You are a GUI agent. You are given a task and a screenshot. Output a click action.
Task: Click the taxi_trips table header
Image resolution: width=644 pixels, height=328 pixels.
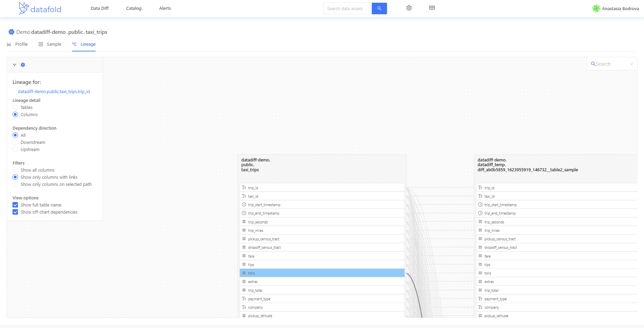click(322, 169)
